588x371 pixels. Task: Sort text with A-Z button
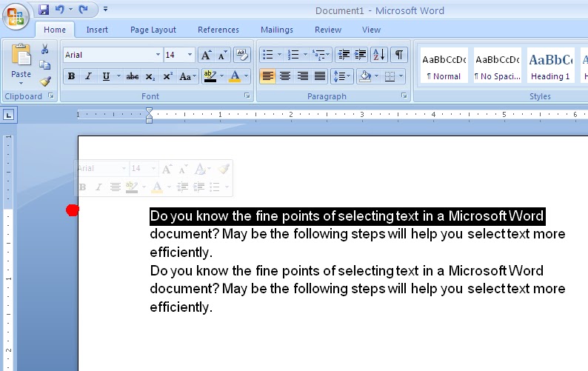pyautogui.click(x=379, y=55)
